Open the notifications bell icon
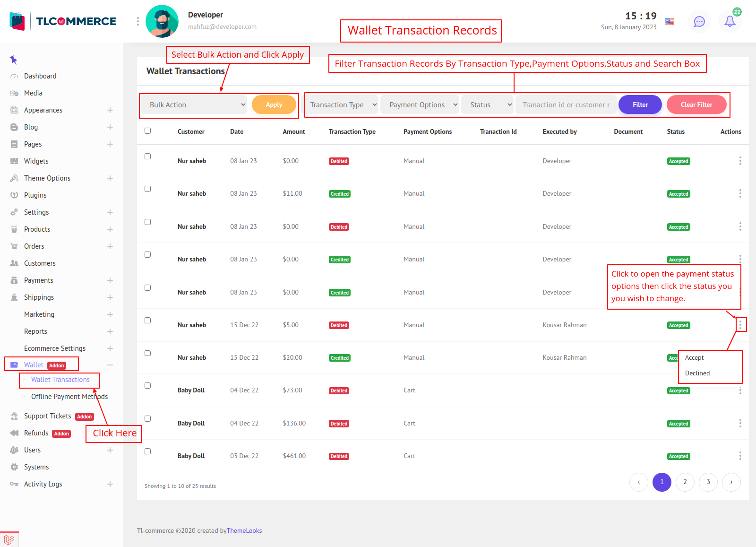The image size is (756, 547). (730, 21)
